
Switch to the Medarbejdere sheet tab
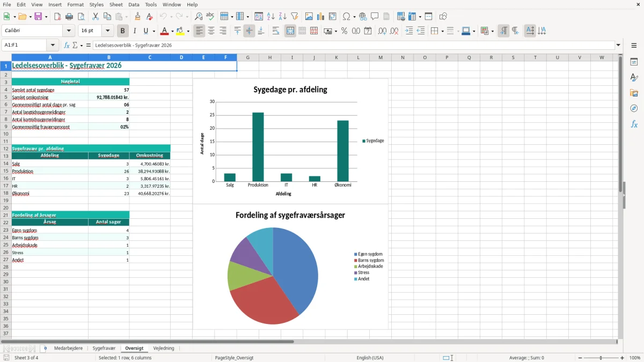pyautogui.click(x=68, y=348)
